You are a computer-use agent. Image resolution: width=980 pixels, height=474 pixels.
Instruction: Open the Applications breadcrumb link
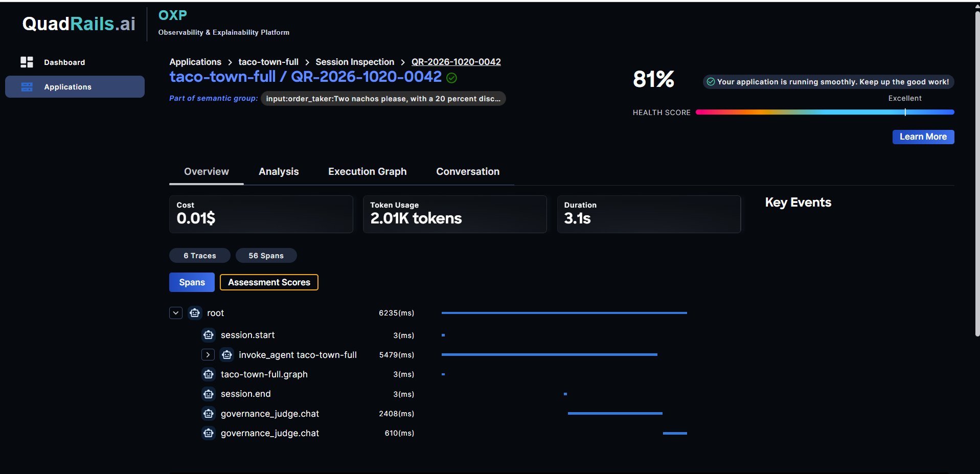click(195, 62)
